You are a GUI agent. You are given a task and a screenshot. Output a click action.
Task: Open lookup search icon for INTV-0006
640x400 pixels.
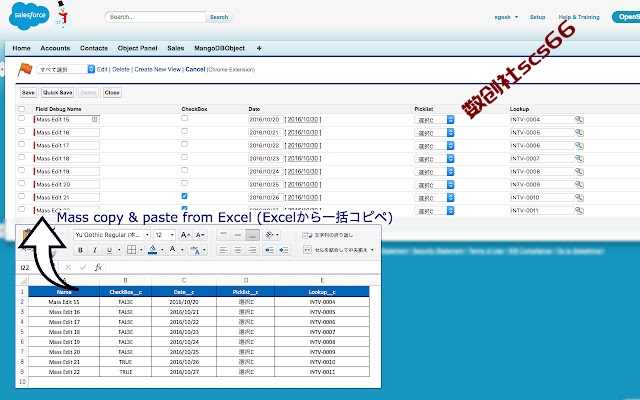(579, 146)
